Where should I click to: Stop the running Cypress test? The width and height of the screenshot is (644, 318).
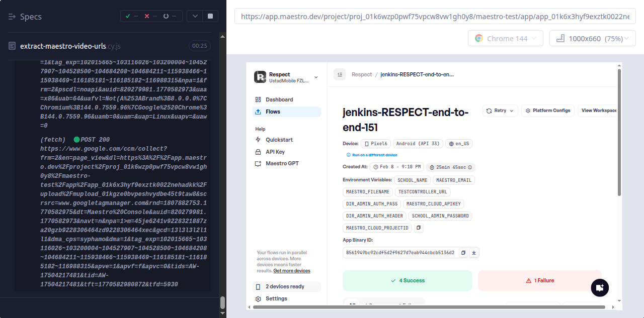click(210, 16)
